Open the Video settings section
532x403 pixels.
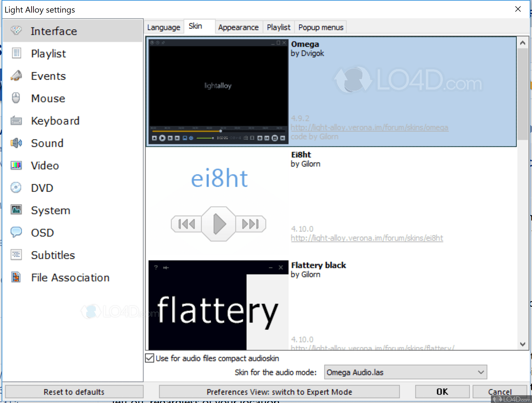click(45, 165)
